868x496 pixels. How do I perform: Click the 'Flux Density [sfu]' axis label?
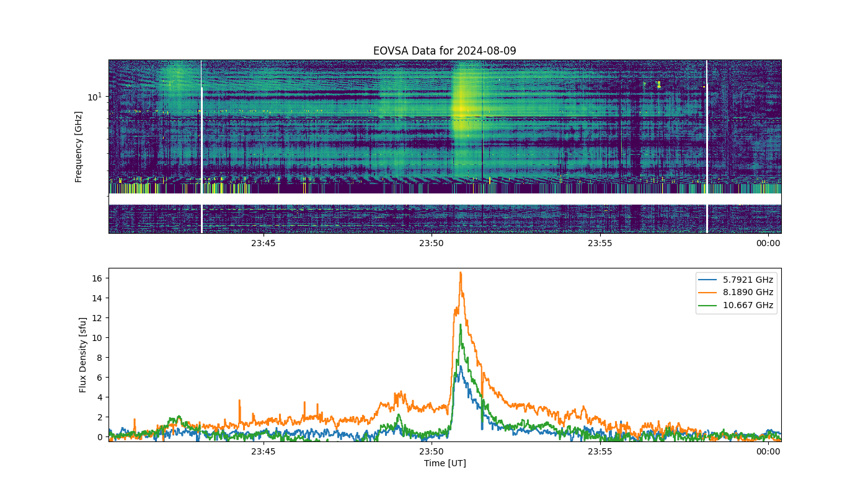pos(82,355)
